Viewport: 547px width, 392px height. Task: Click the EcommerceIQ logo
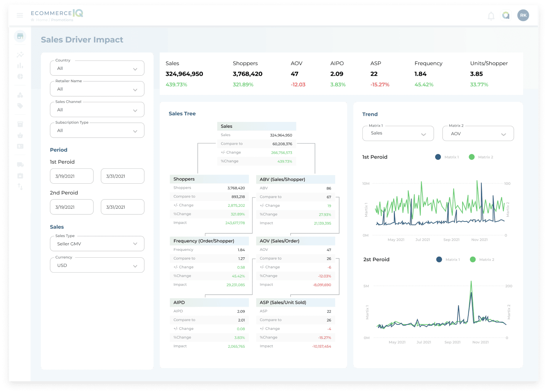click(57, 13)
